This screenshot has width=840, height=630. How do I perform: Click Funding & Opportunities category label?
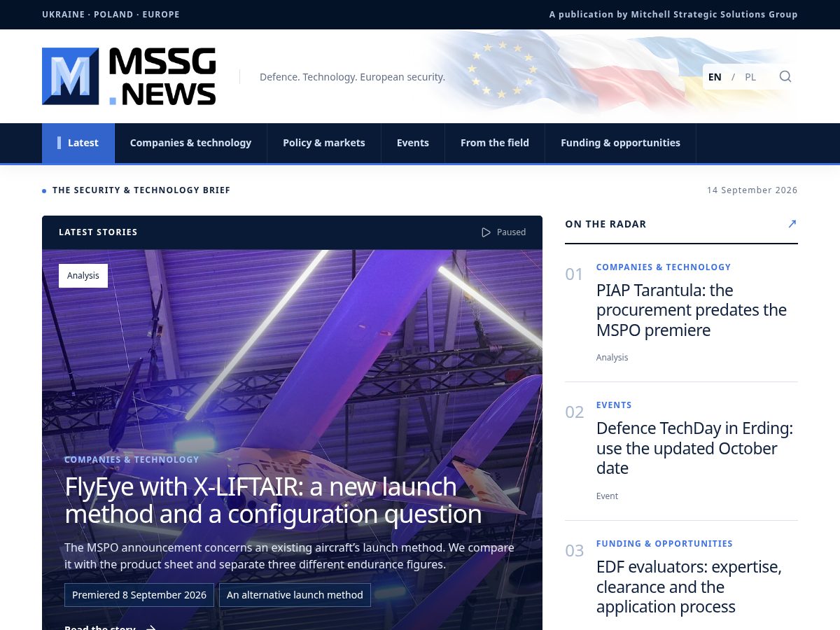(x=664, y=544)
